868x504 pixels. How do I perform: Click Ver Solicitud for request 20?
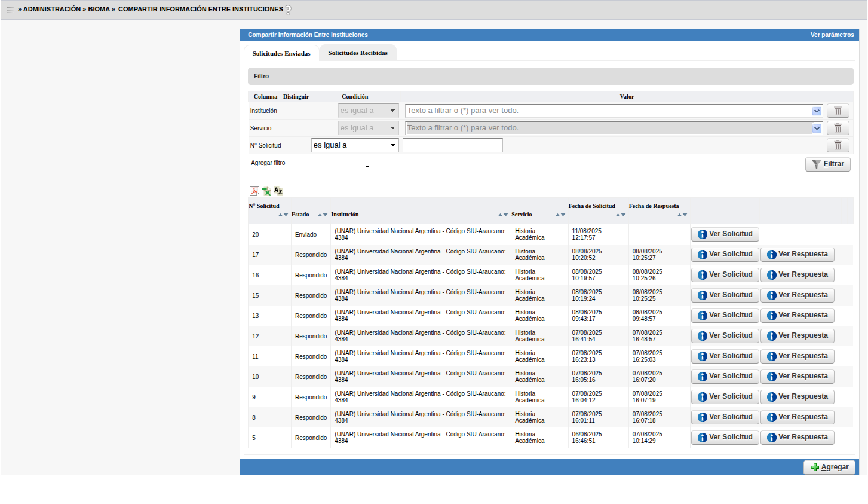pos(725,234)
